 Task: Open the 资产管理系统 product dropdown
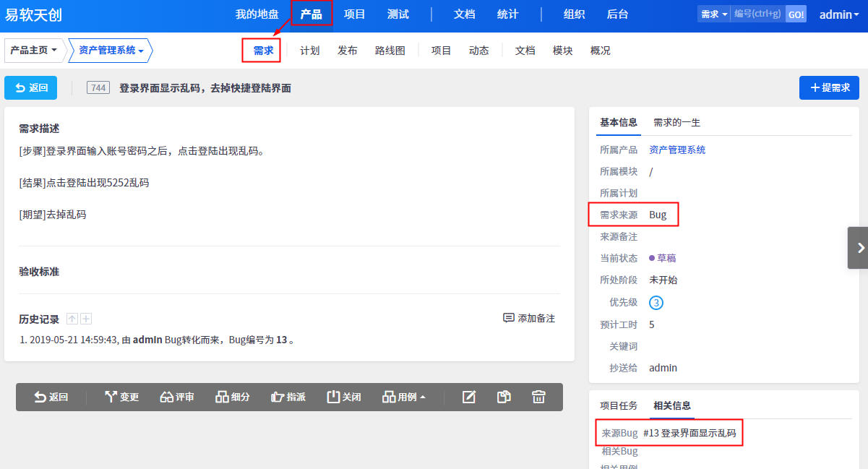pyautogui.click(x=110, y=50)
